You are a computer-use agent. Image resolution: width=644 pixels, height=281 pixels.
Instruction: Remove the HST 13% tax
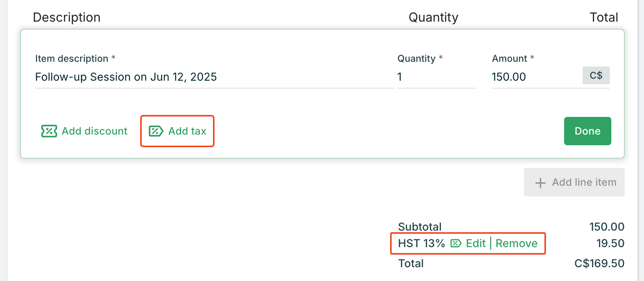pos(516,244)
